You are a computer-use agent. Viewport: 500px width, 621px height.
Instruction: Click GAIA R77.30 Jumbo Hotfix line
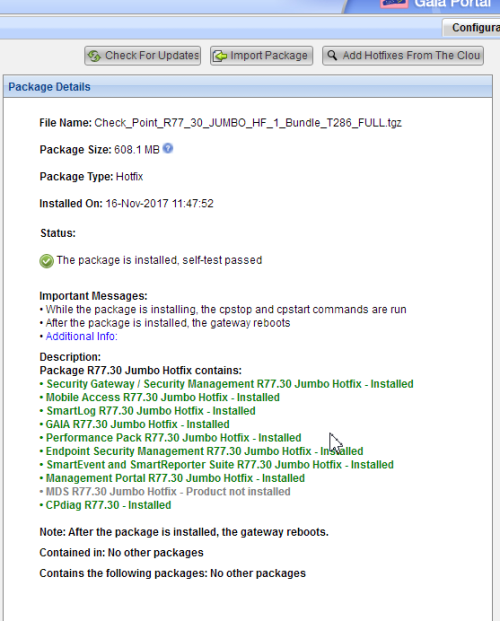click(x=137, y=424)
